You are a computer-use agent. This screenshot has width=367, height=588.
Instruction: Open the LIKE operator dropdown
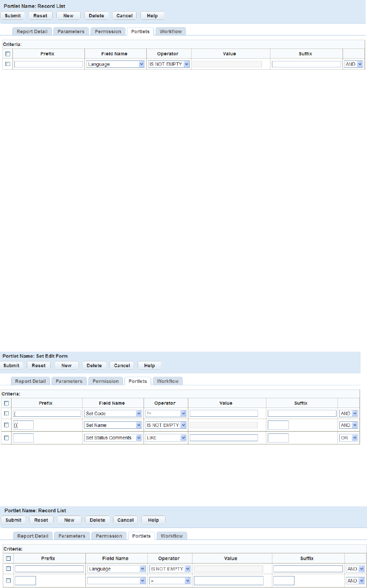(x=166, y=438)
